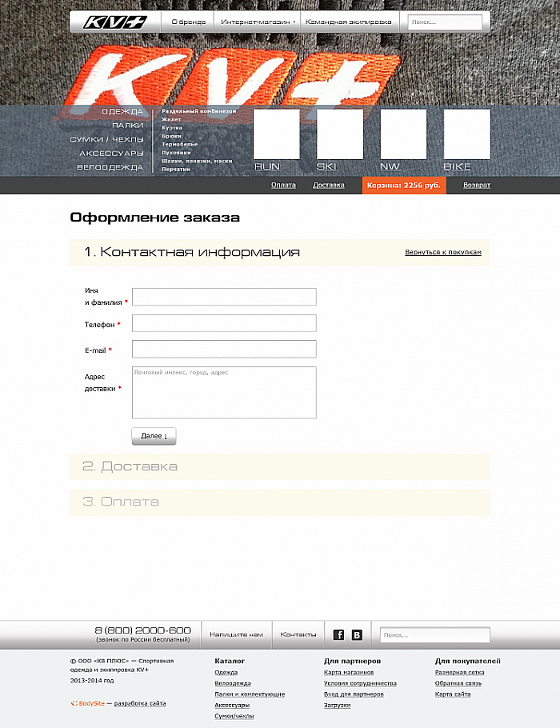Image resolution: width=560 pixels, height=728 pixels.
Task: Open 'Раздельный комбинезон' subcategory
Action: click(198, 111)
